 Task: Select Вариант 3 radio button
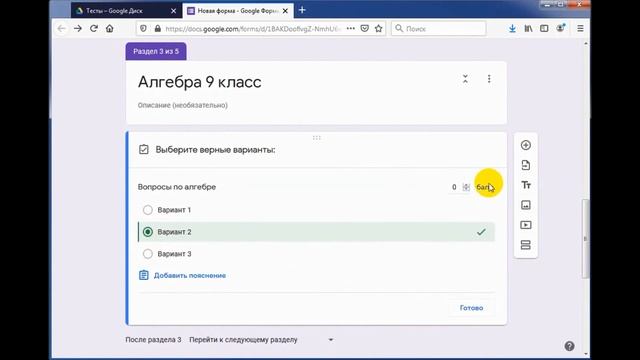[x=148, y=254]
